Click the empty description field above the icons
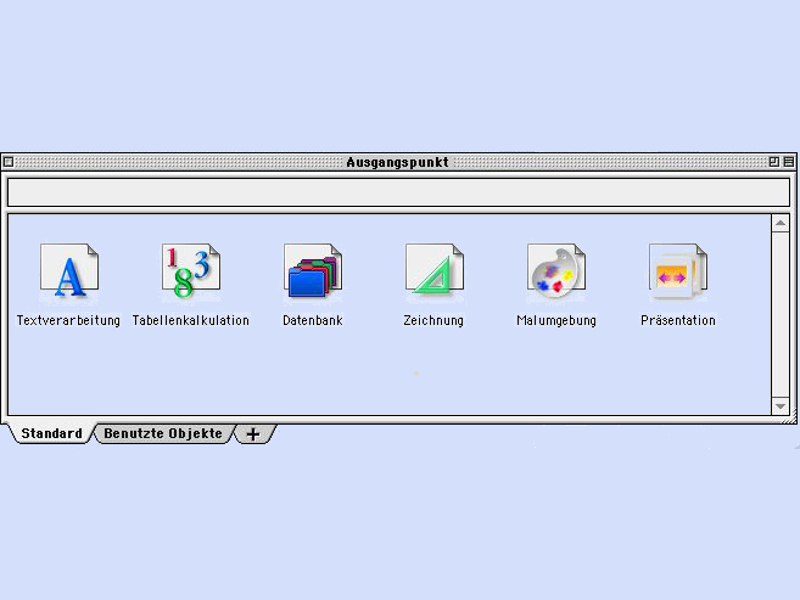 [x=398, y=192]
